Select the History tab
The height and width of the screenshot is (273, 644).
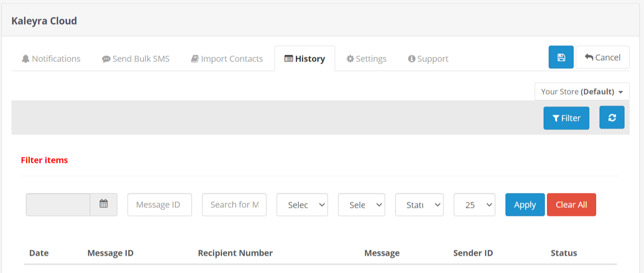pos(305,58)
